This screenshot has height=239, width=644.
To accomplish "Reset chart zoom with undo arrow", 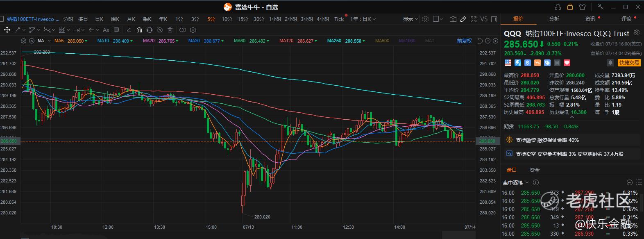I will [x=479, y=41].
